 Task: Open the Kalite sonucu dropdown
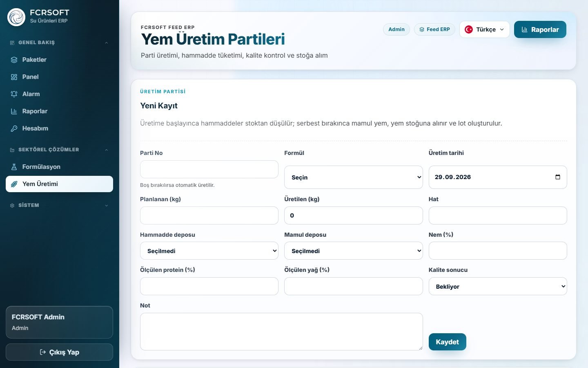498,286
